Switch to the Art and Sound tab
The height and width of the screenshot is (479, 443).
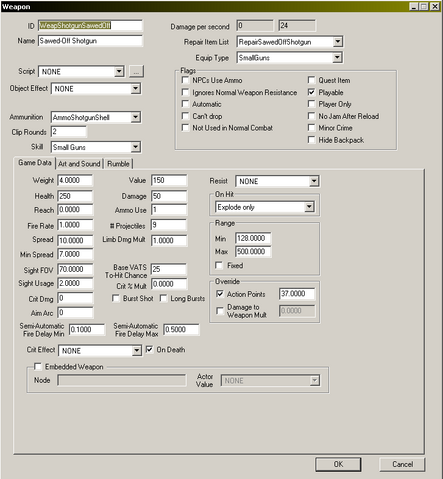coord(79,164)
